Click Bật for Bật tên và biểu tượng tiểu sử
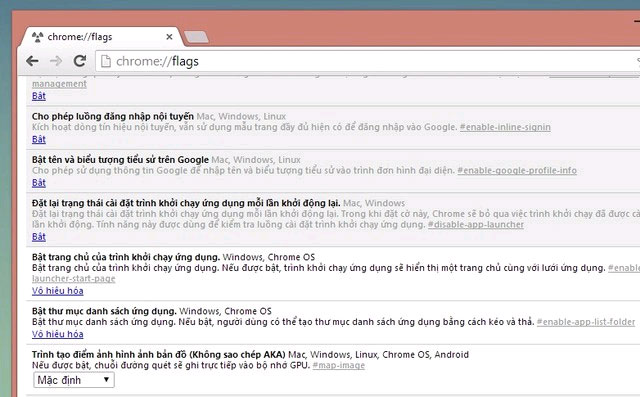 pyautogui.click(x=39, y=183)
